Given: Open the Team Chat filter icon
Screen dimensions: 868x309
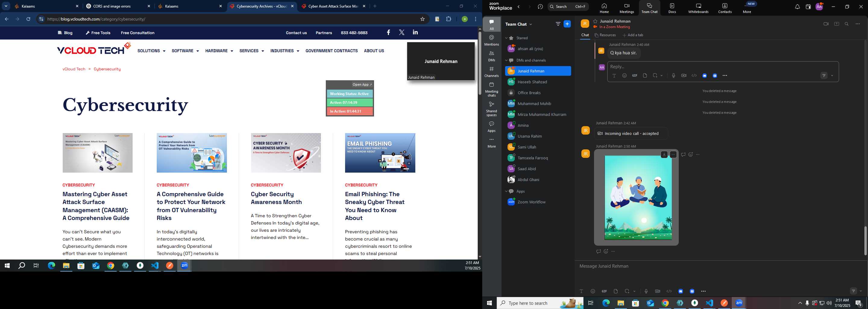Looking at the screenshot, I should tap(558, 24).
